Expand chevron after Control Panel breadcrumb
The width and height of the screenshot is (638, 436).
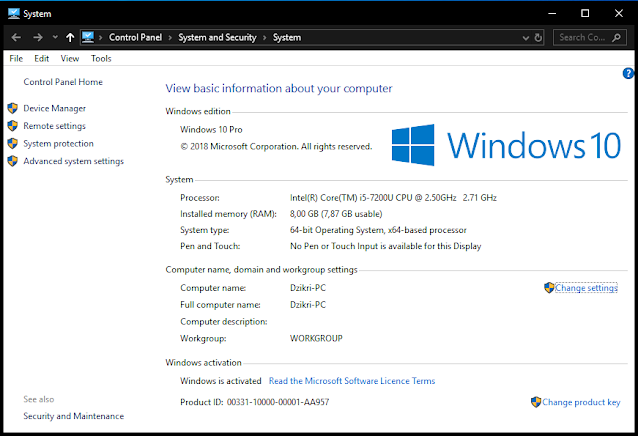tap(170, 38)
